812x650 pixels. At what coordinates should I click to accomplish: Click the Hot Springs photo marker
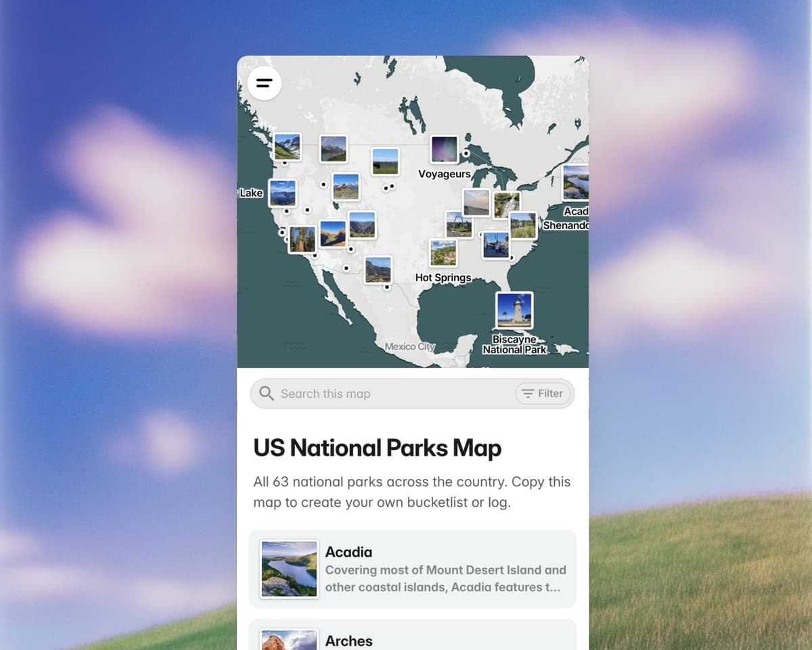(x=445, y=253)
